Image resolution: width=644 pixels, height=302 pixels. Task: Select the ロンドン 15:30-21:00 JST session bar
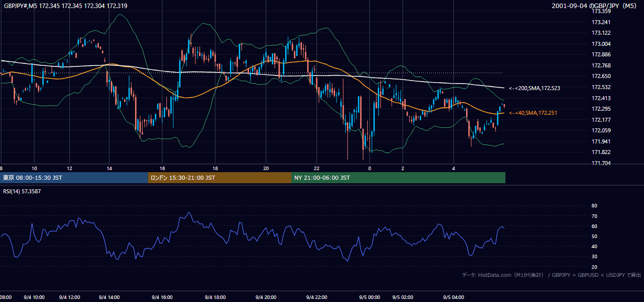point(220,178)
